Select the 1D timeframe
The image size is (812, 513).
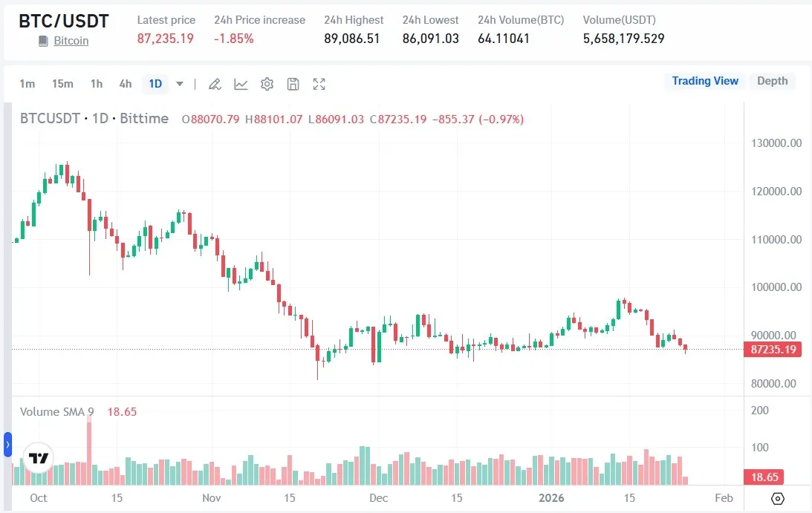[x=155, y=84]
